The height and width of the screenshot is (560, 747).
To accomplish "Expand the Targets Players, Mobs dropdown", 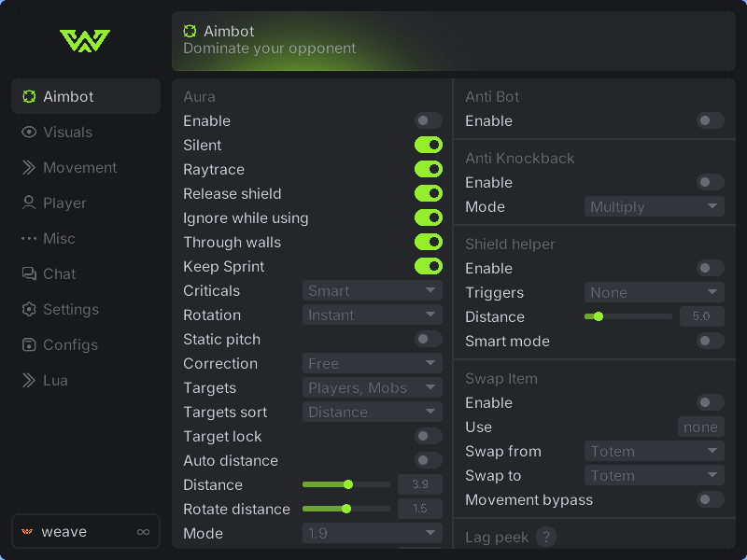I will (373, 388).
